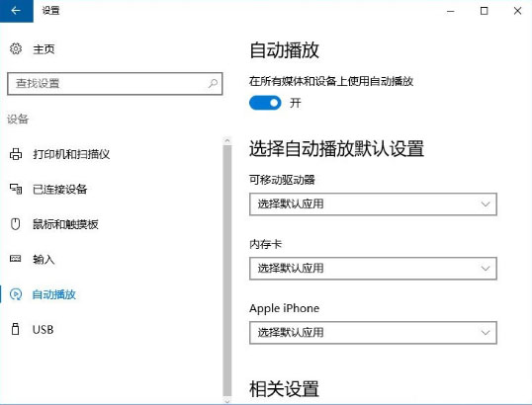Open 已连接设备 settings
532x405 pixels.
click(60, 189)
